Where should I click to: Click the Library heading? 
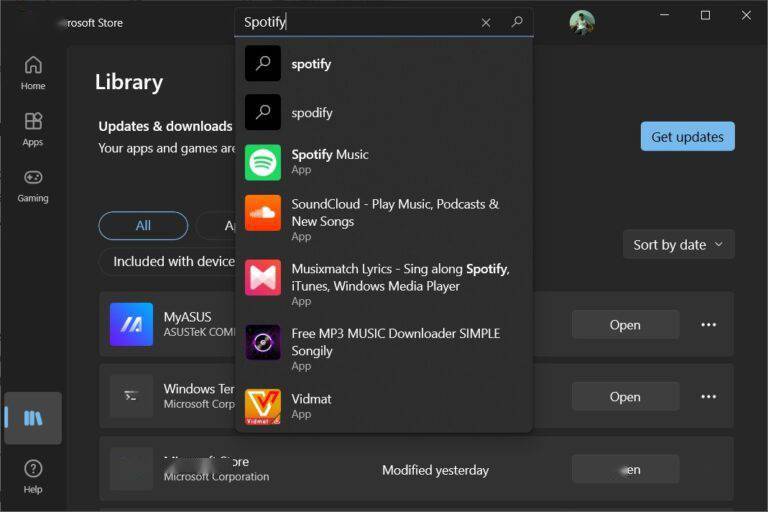pyautogui.click(x=129, y=82)
